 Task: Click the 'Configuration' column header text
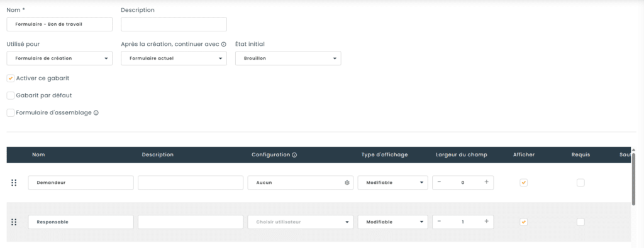click(x=270, y=155)
